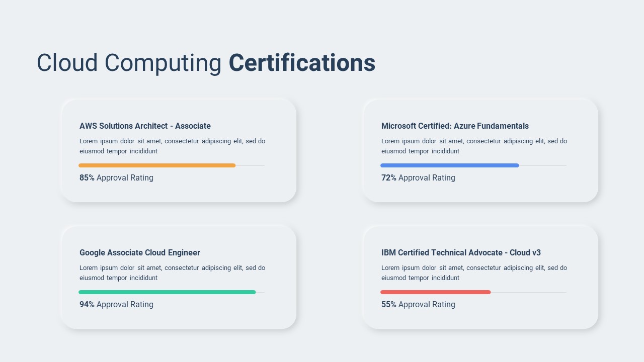Click lorem ipsum description under Google heading
Screen dimensions: 644x362
coord(172,273)
